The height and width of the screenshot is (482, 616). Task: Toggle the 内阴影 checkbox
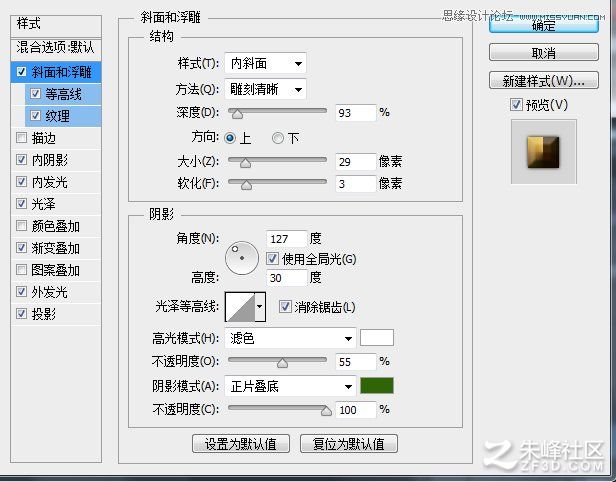(21, 159)
